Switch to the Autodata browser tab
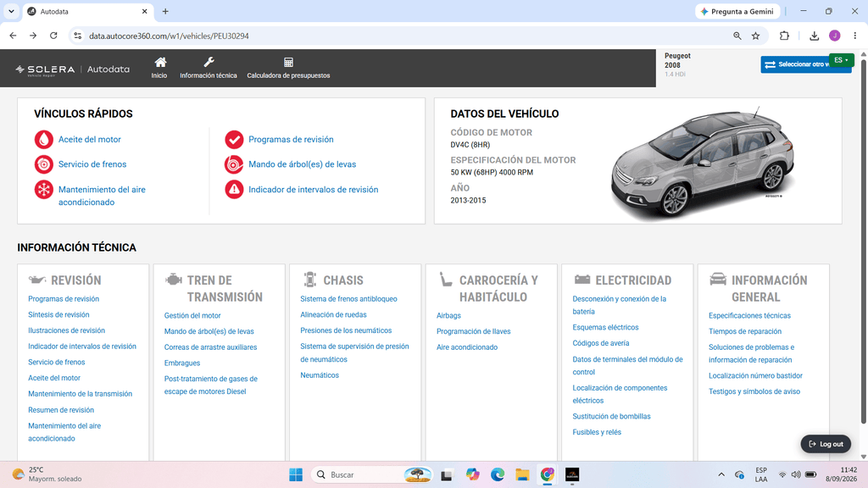Screen dimensions: 868x488 point(88,11)
